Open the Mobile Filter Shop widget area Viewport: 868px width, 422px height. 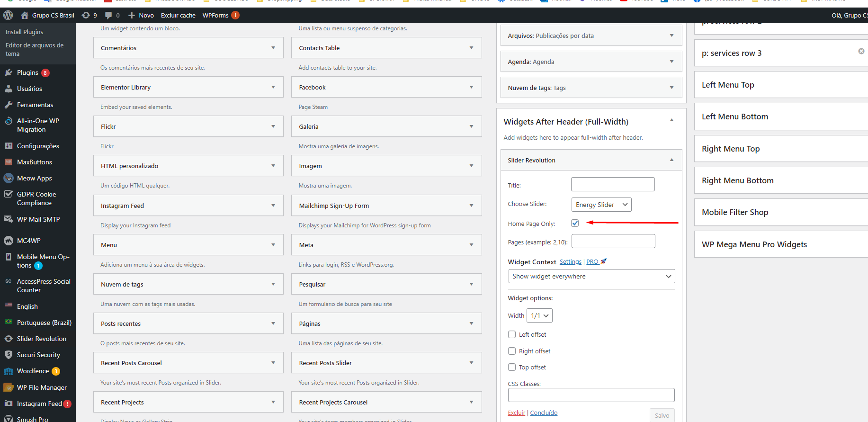pyautogui.click(x=781, y=212)
